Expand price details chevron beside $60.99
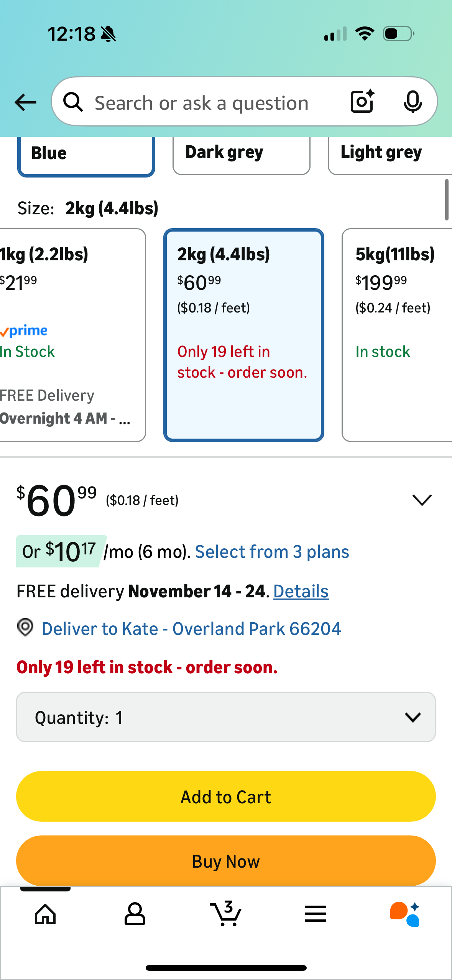Image resolution: width=452 pixels, height=980 pixels. click(x=422, y=500)
